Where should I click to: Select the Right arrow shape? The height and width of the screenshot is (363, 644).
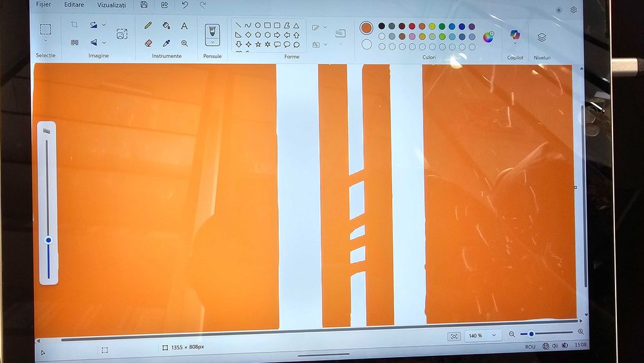pyautogui.click(x=277, y=35)
